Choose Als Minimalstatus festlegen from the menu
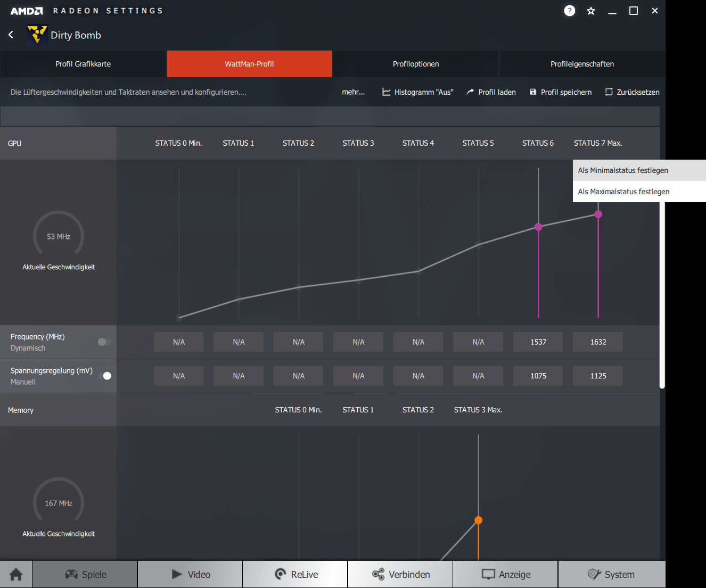The width and height of the screenshot is (706, 588). pyautogui.click(x=639, y=170)
